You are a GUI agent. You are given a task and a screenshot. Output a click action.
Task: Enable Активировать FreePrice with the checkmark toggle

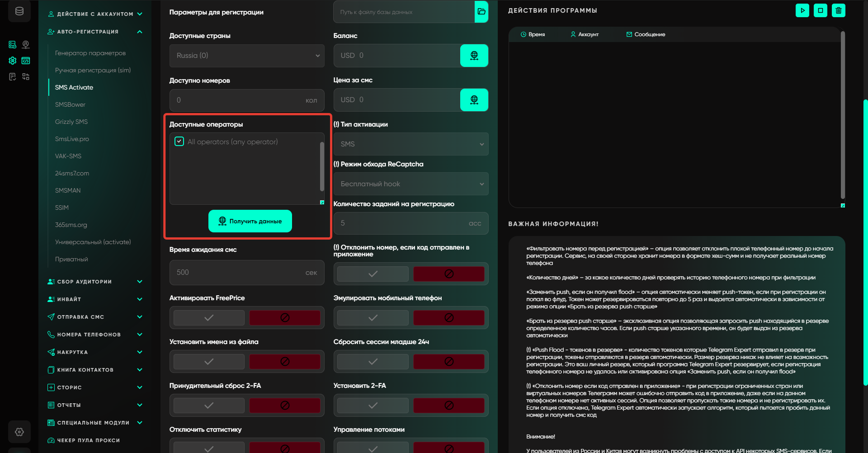(x=209, y=318)
